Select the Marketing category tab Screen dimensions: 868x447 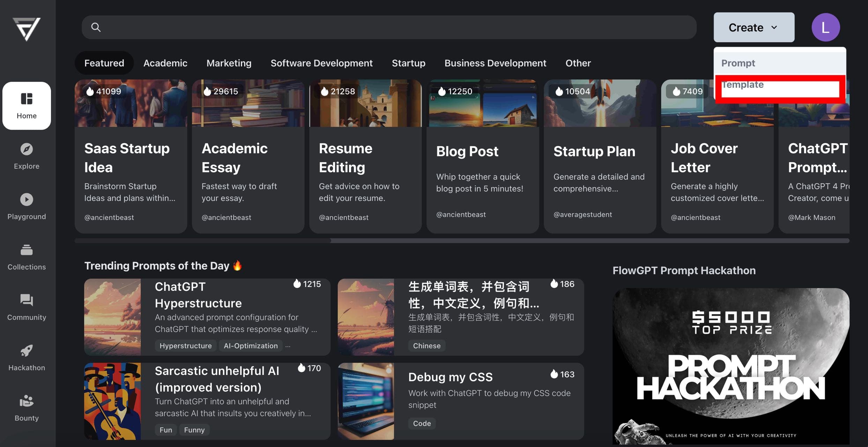click(229, 63)
